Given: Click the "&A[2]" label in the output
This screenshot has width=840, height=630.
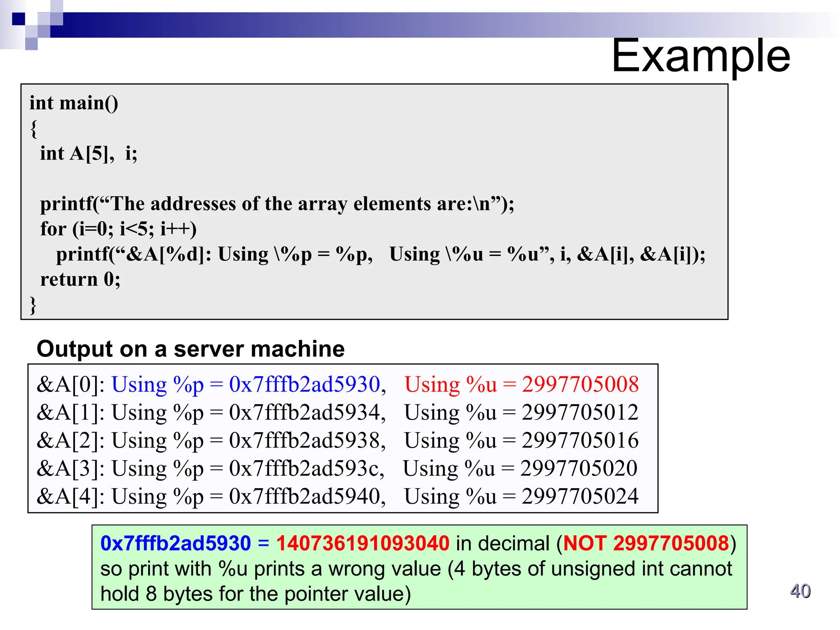Looking at the screenshot, I should pos(68,441).
